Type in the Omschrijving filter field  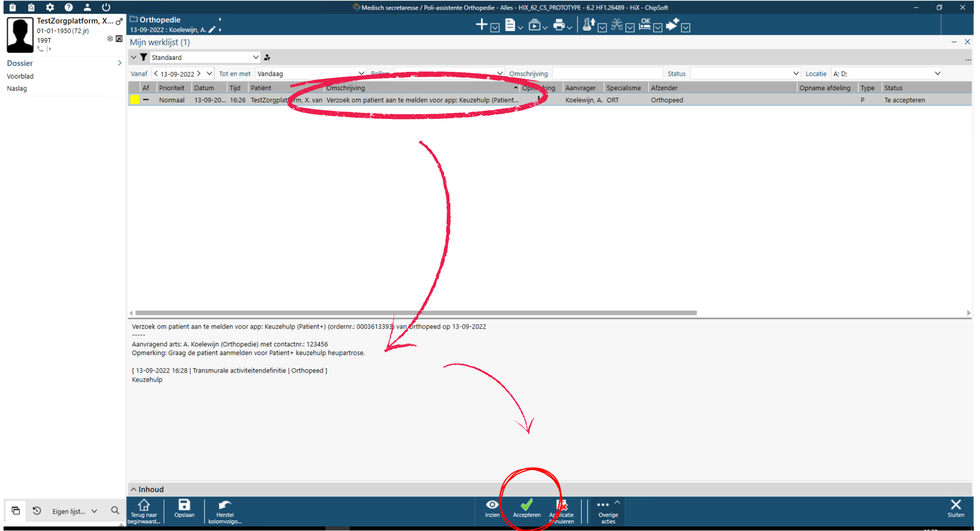(607, 73)
